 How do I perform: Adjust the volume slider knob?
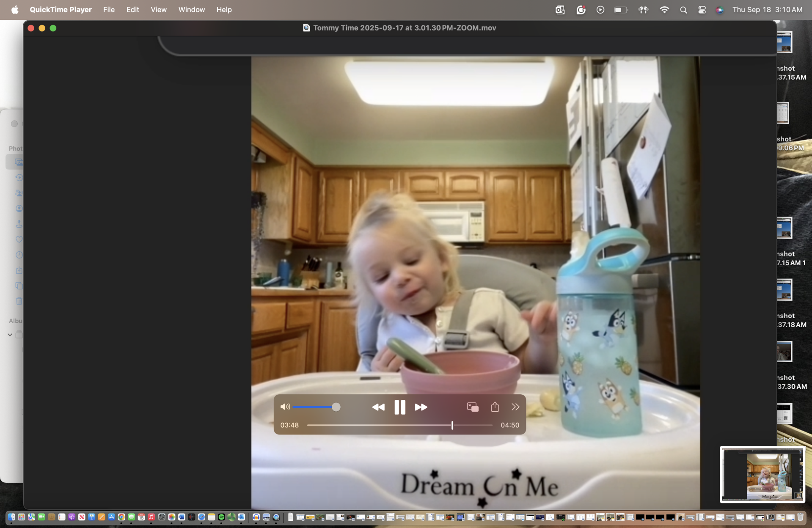pyautogui.click(x=336, y=407)
